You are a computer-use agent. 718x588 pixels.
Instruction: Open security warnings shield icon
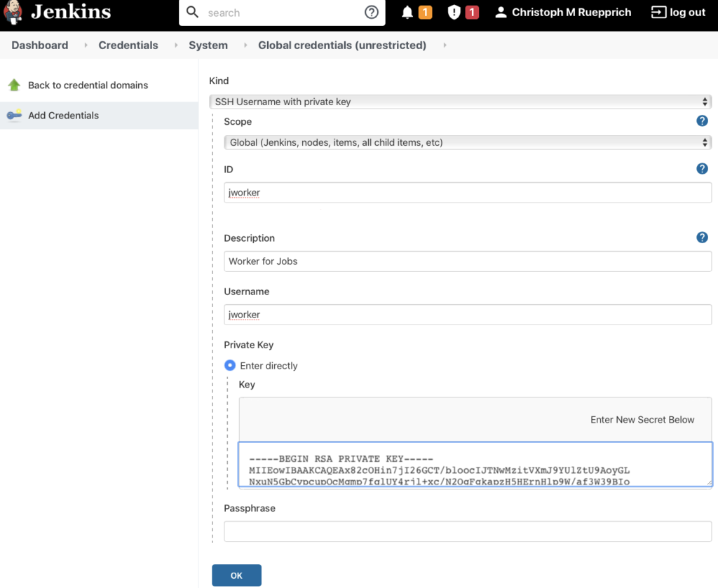click(454, 13)
